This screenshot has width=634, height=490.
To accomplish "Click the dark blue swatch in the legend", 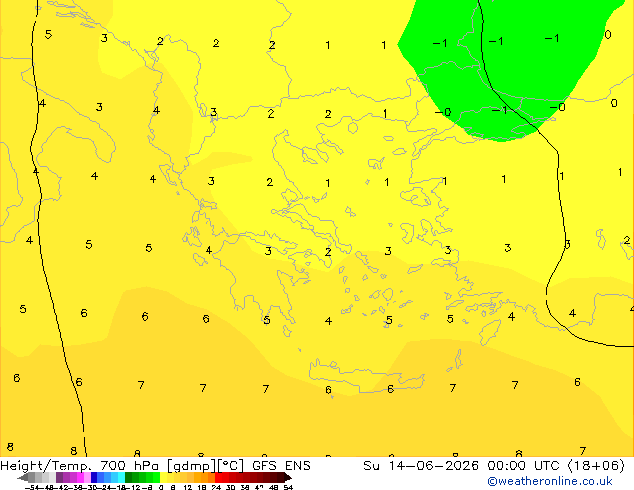I will click(x=94, y=477).
